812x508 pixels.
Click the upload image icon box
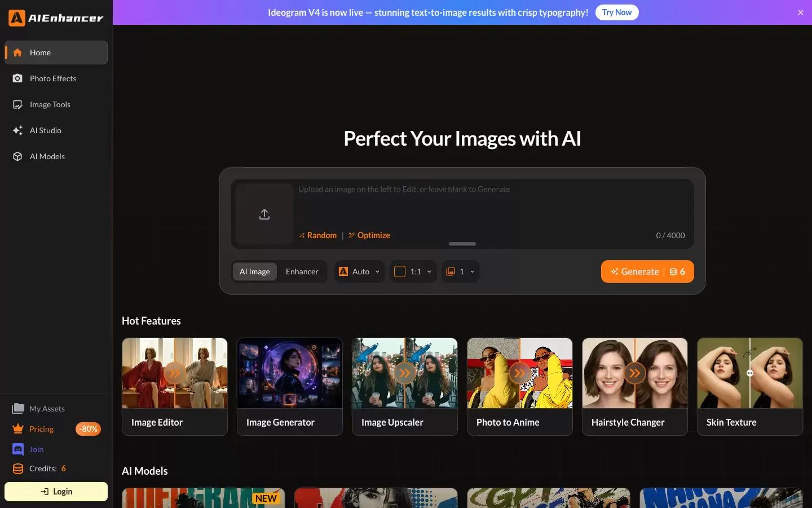point(264,214)
